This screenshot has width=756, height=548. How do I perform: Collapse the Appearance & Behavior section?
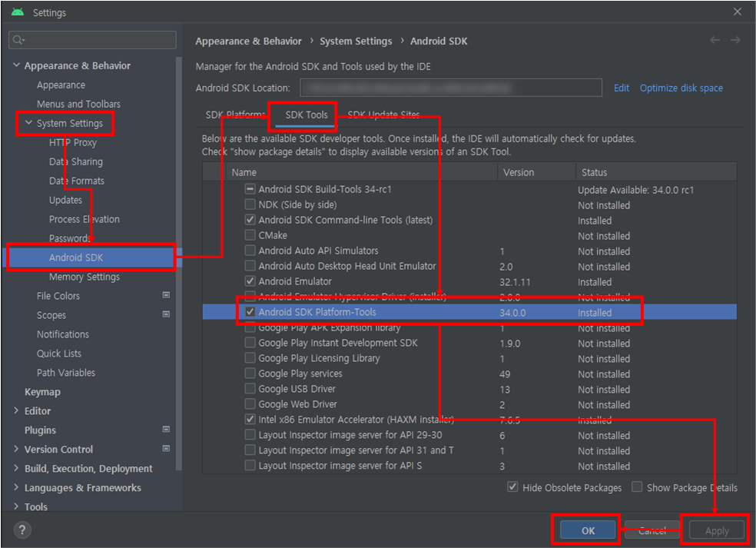click(16, 65)
